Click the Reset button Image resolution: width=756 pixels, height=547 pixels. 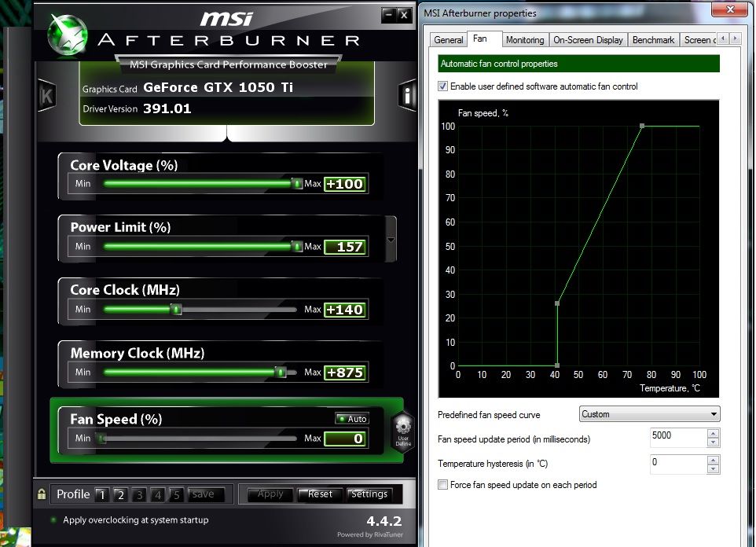[x=320, y=494]
